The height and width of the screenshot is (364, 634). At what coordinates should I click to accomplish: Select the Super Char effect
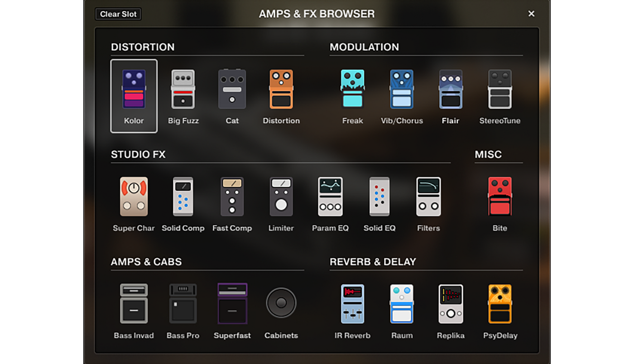tap(134, 204)
